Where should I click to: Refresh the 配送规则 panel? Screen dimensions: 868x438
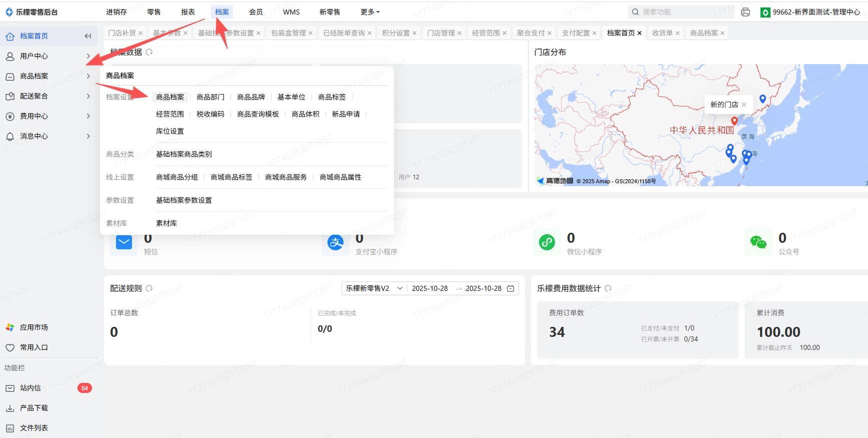pyautogui.click(x=149, y=288)
